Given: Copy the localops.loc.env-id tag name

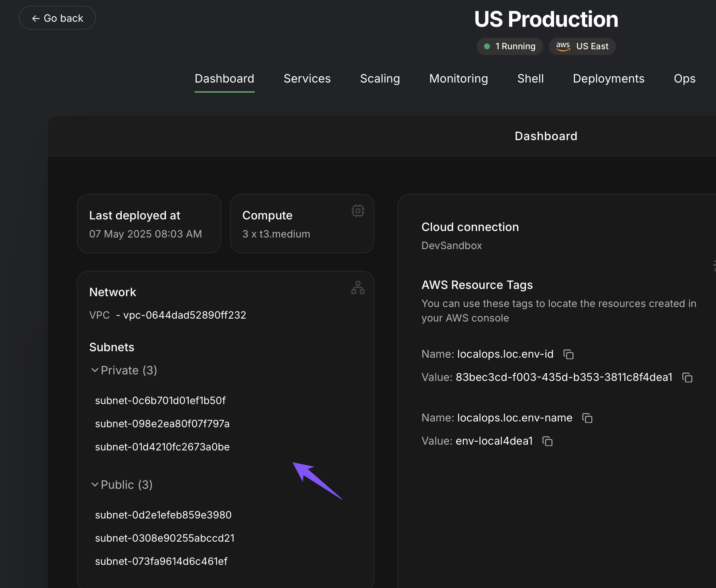Looking at the screenshot, I should click(x=568, y=354).
